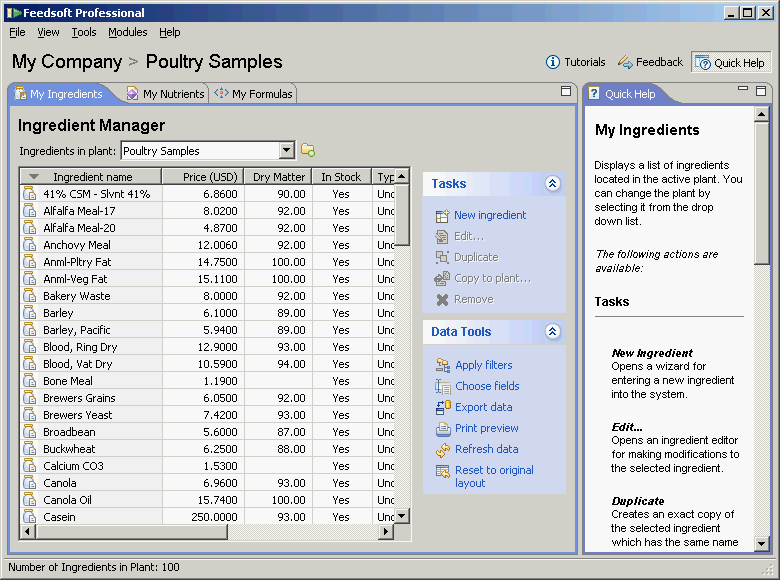Click the Apply filters link

point(484,365)
